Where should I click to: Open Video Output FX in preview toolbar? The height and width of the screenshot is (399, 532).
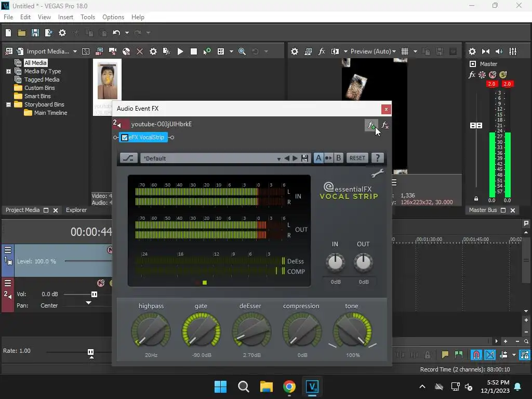tap(321, 51)
